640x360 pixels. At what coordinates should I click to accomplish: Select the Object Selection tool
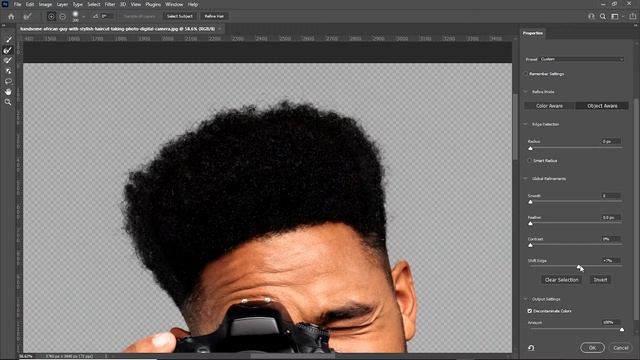tap(8, 71)
